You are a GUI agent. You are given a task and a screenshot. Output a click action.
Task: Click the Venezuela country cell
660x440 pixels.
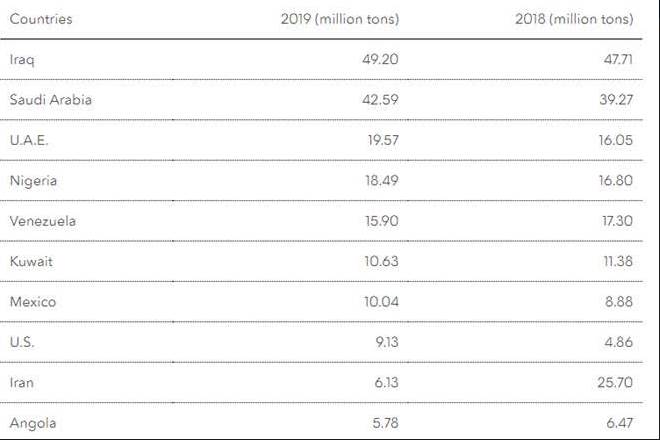[42, 221]
